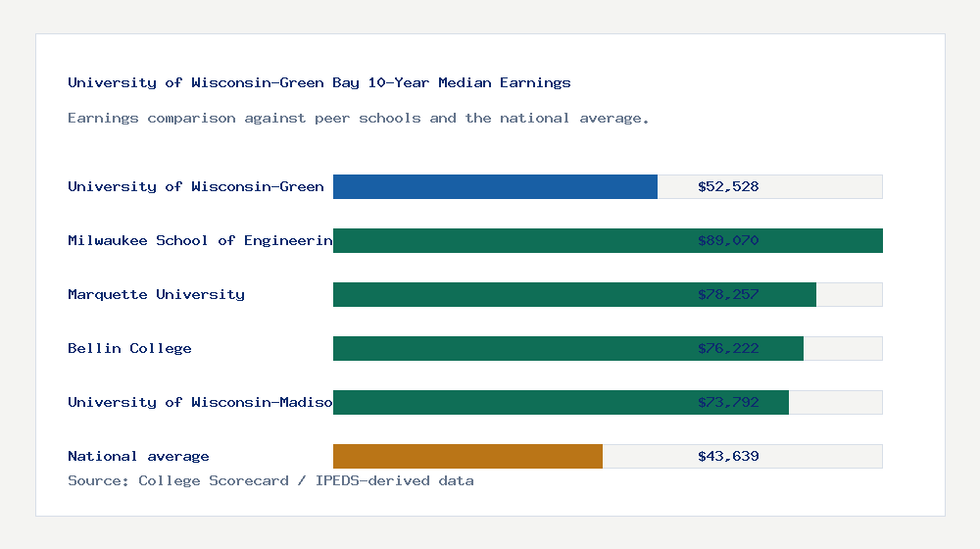The width and height of the screenshot is (980, 549).
Task: Click the chart title about 10-Year Median Earnings
Action: pos(318,82)
